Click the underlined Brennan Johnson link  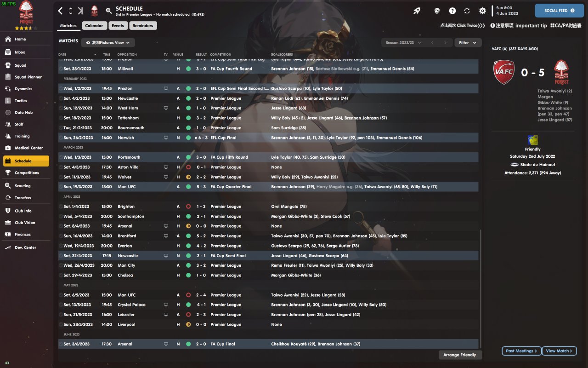coord(362,118)
